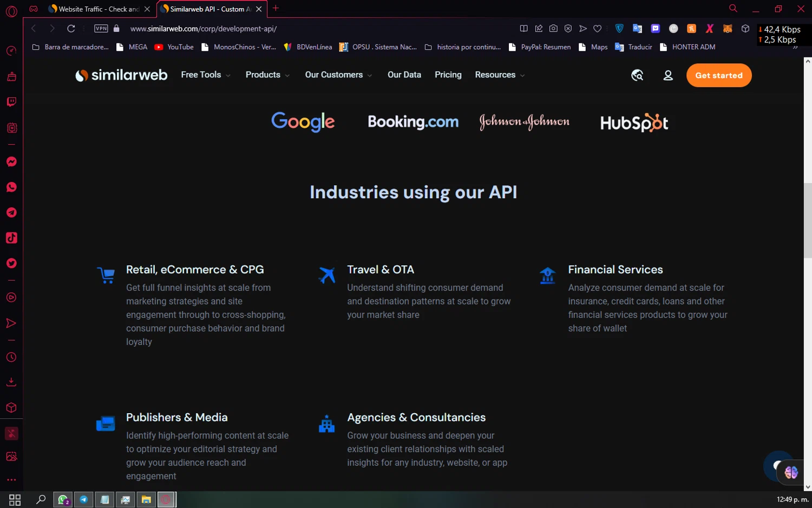Click the Agencies & Consultancies heading
The width and height of the screenshot is (812, 508).
[x=416, y=417]
